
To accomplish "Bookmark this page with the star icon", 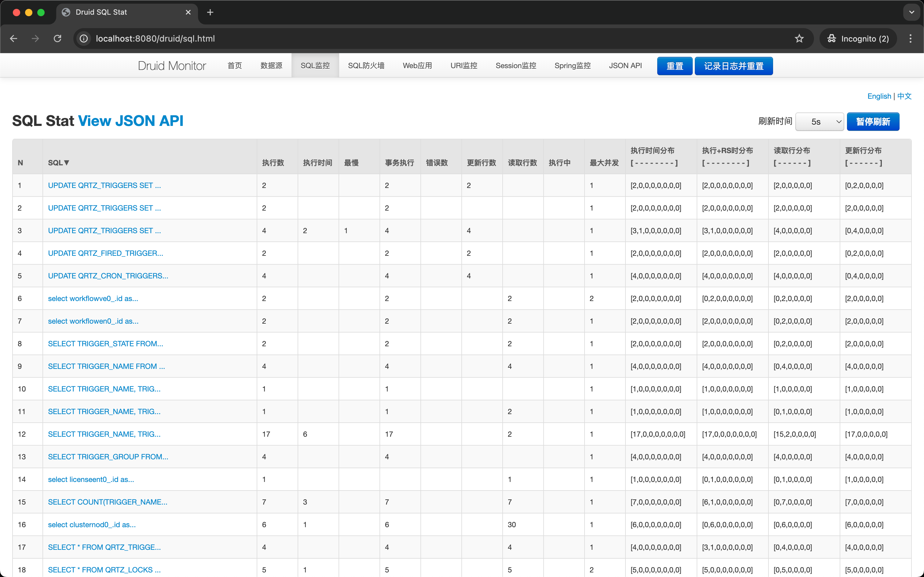I will tap(799, 39).
